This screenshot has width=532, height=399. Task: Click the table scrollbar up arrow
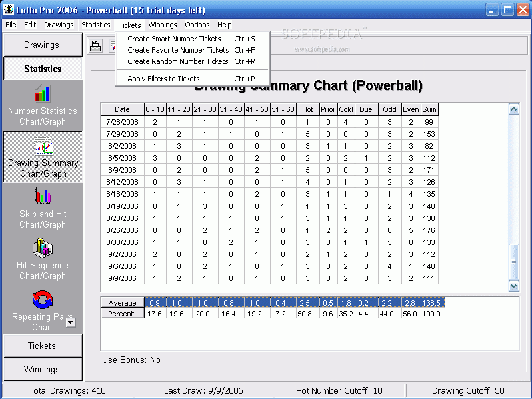coord(514,109)
